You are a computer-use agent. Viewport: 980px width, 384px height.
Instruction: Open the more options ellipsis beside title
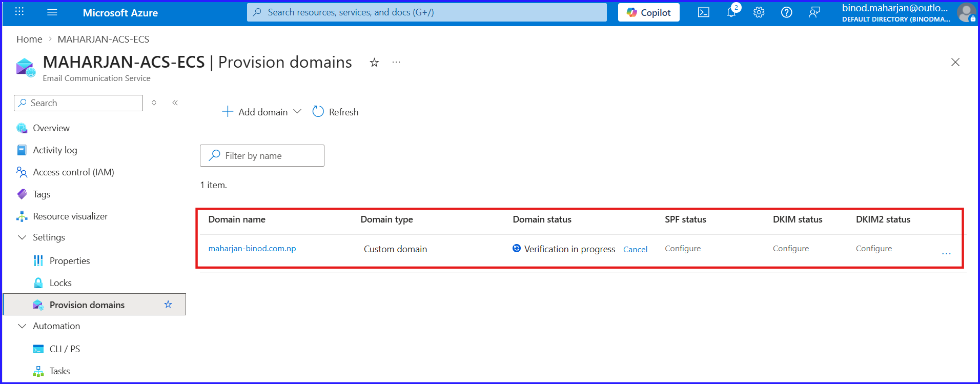pyautogui.click(x=396, y=62)
